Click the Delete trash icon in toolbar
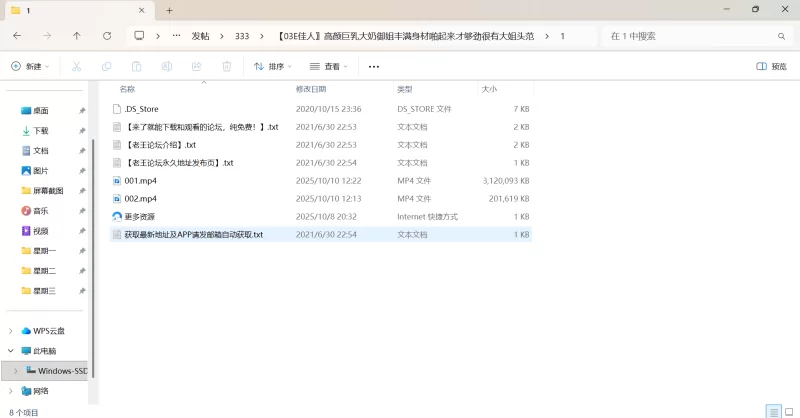Image resolution: width=800 pixels, height=418 pixels. tap(226, 67)
